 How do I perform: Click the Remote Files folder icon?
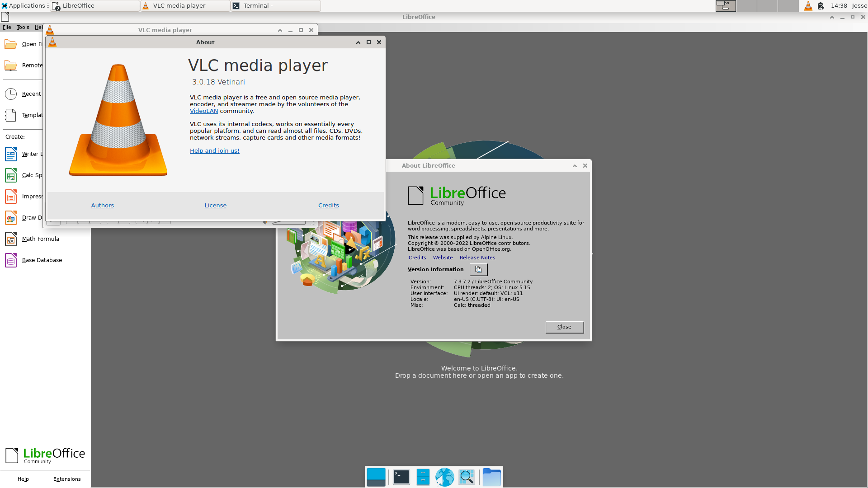tap(11, 66)
